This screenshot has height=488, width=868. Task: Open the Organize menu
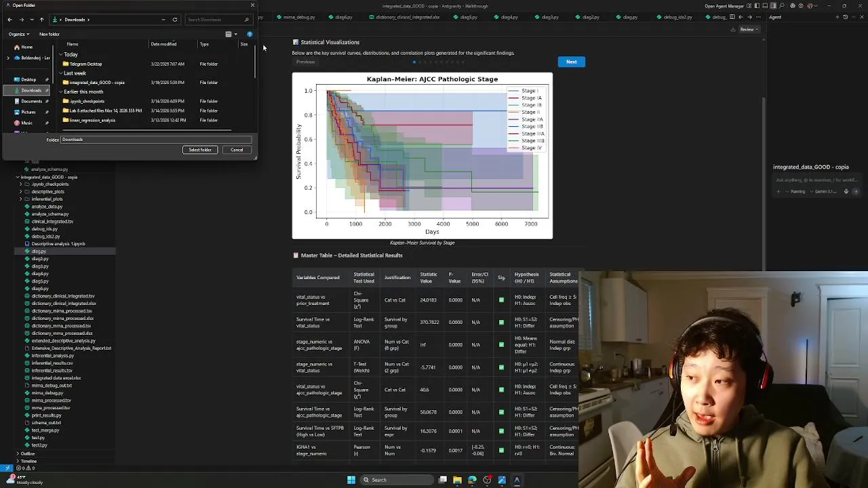[19, 34]
